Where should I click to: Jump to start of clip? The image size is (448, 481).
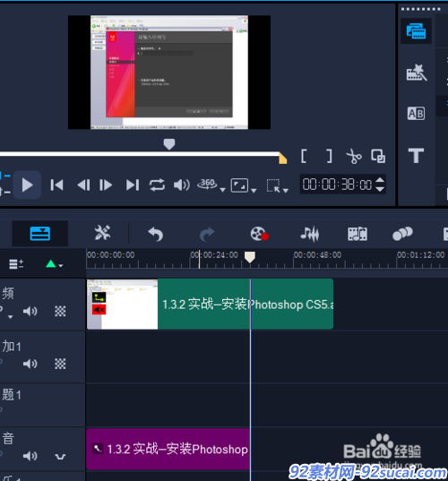coord(57,185)
